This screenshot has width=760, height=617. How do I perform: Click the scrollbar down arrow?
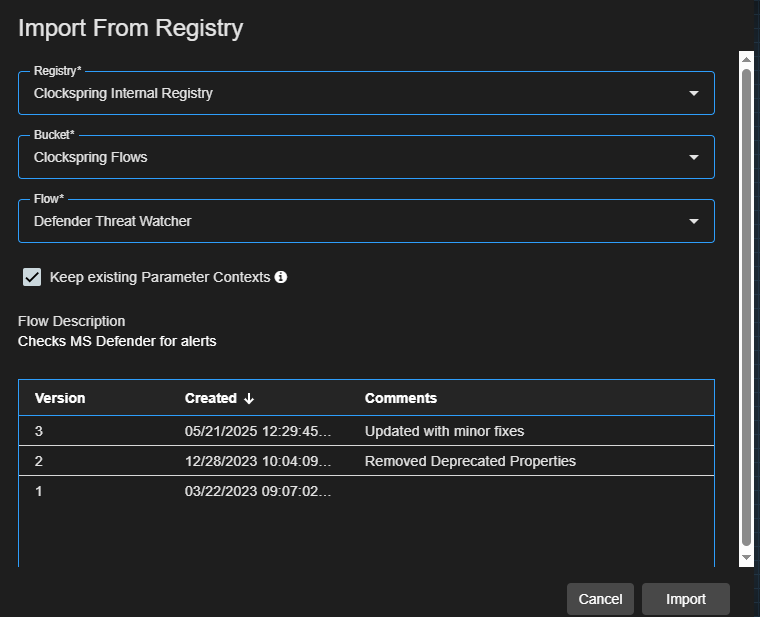[746, 558]
